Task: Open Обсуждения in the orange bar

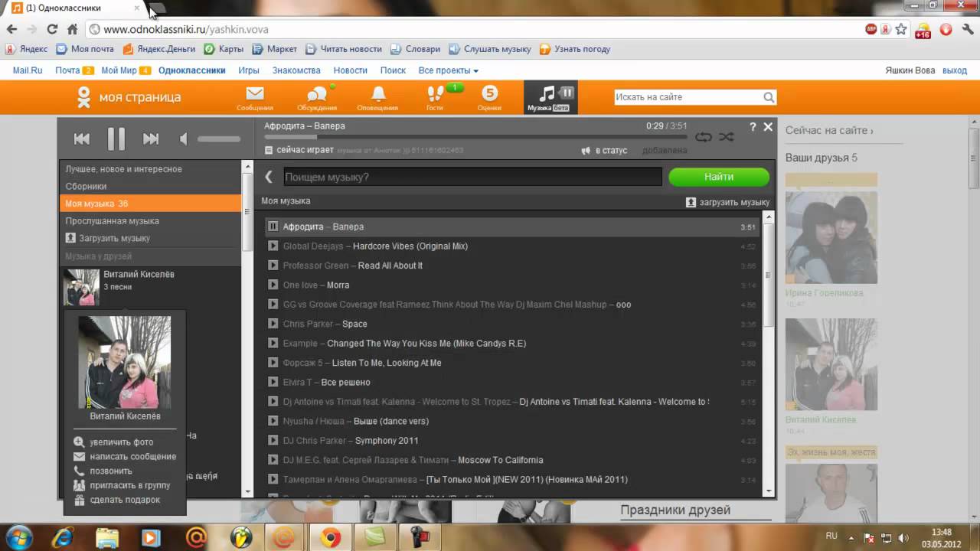Action: point(317,98)
